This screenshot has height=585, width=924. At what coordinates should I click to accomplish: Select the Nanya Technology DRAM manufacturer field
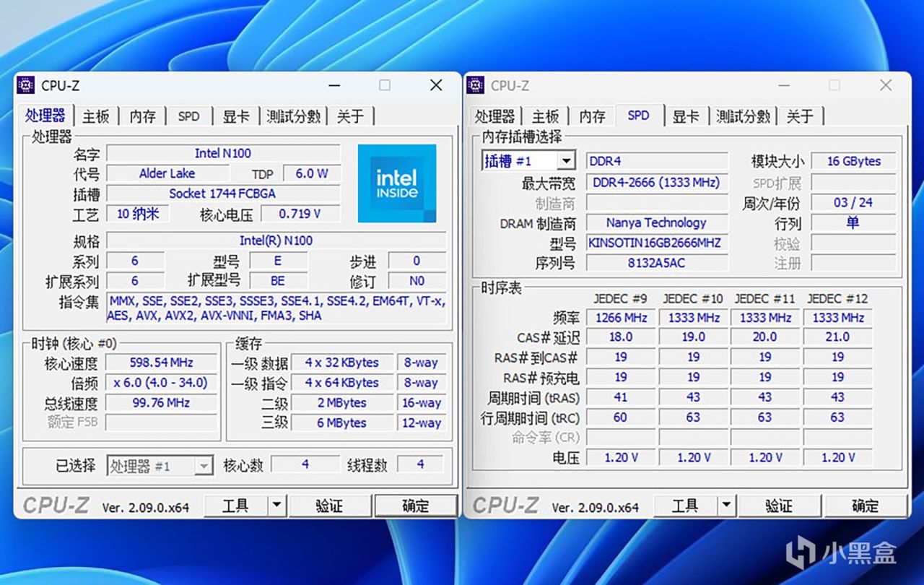(x=657, y=223)
